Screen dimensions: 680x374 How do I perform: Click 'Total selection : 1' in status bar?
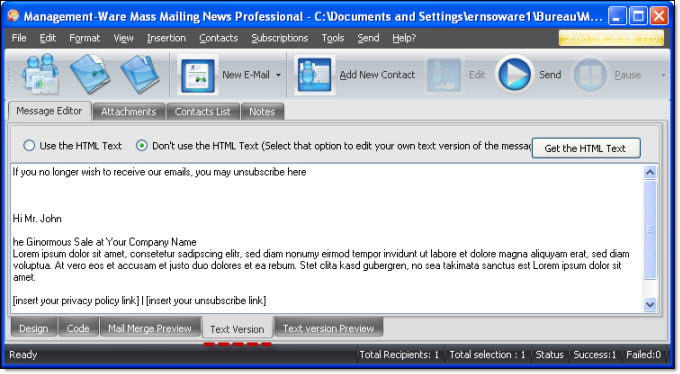487,354
